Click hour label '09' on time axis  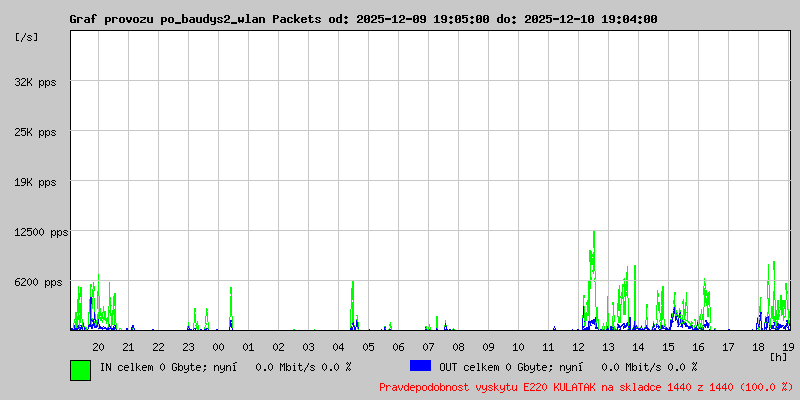coord(488,347)
